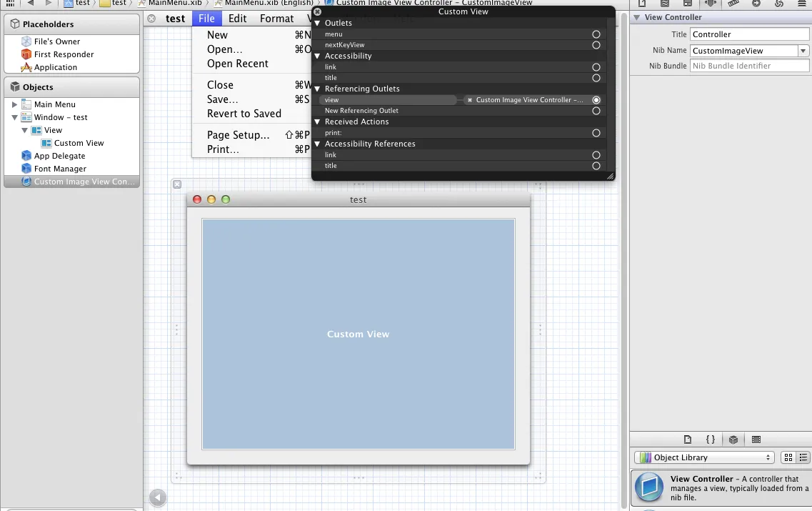812x511 pixels.
Task: Expand Main Menu in outline
Action: pos(14,104)
